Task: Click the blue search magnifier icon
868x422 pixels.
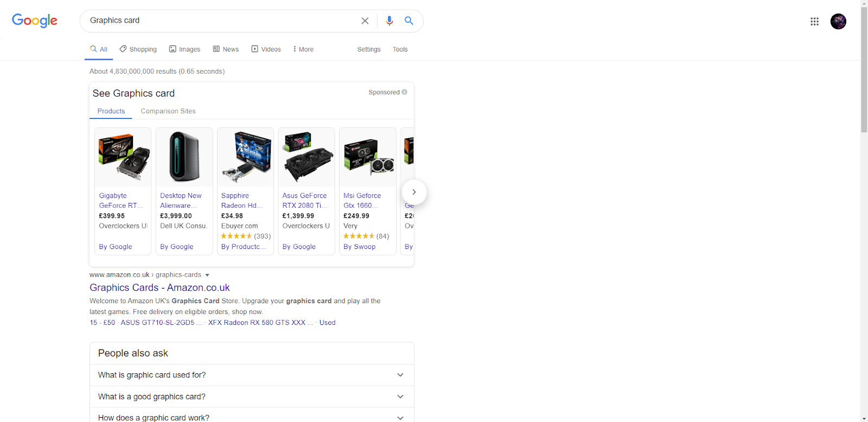Action: pos(409,21)
